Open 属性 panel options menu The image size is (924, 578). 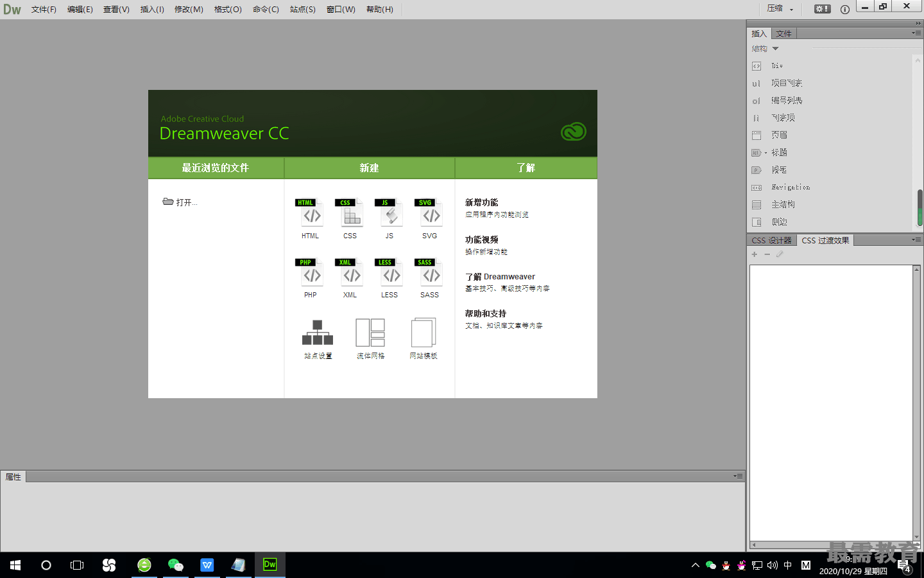[x=738, y=476]
